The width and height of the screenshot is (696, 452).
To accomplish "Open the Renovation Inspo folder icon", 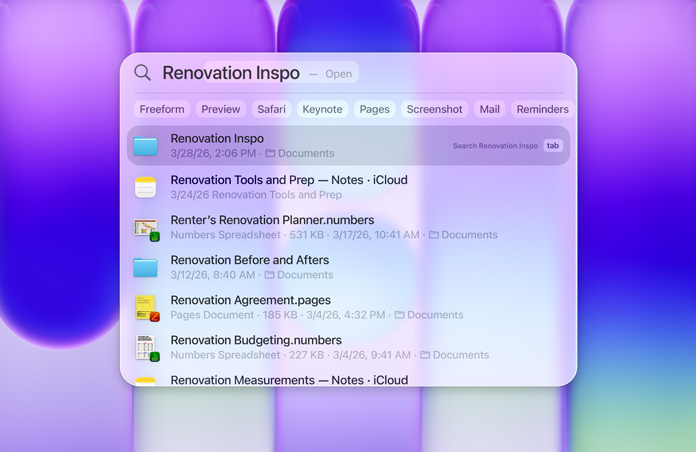I will coord(146,146).
